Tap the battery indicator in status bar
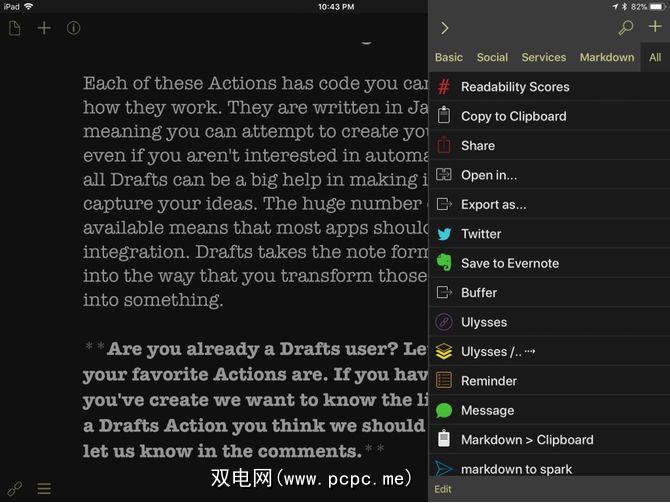The height and width of the screenshot is (503, 670). (x=657, y=6)
